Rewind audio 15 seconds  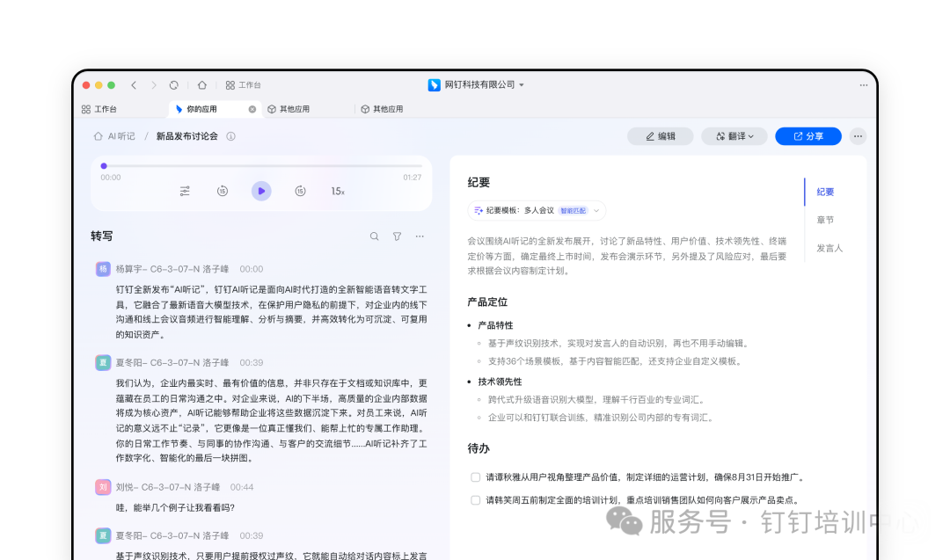coord(223,192)
